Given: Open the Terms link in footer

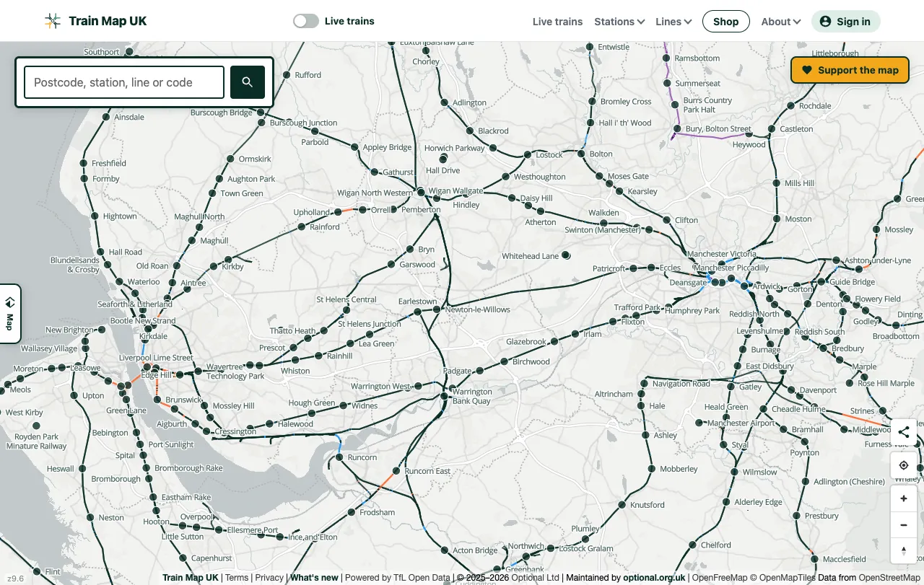Looking at the screenshot, I should coord(237,578).
